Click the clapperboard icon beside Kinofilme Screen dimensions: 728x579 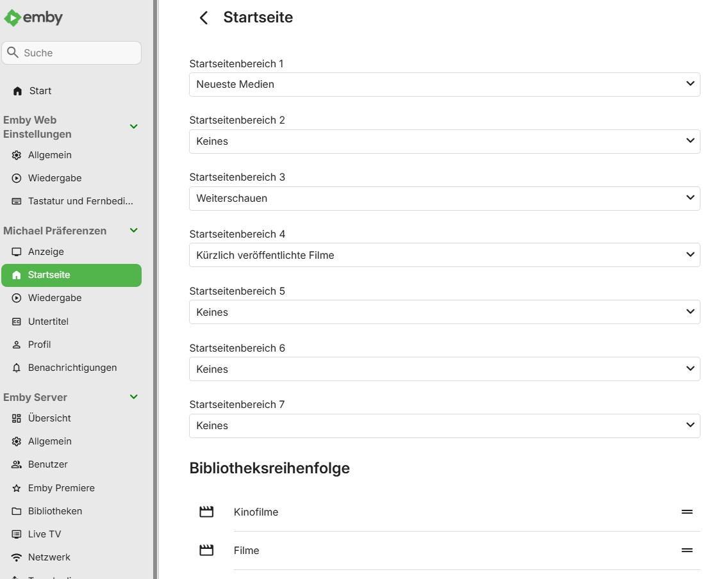click(x=206, y=512)
